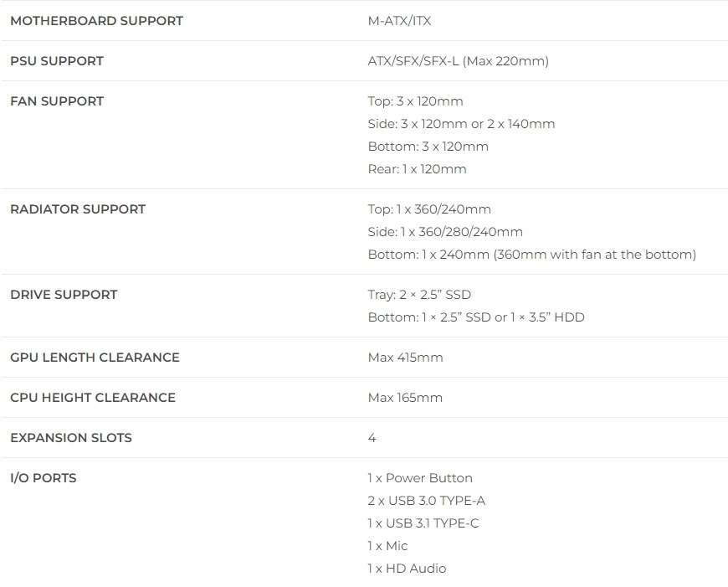Click the MOTHERBOARD SUPPORT row label
The width and height of the screenshot is (728, 587).
pos(96,21)
